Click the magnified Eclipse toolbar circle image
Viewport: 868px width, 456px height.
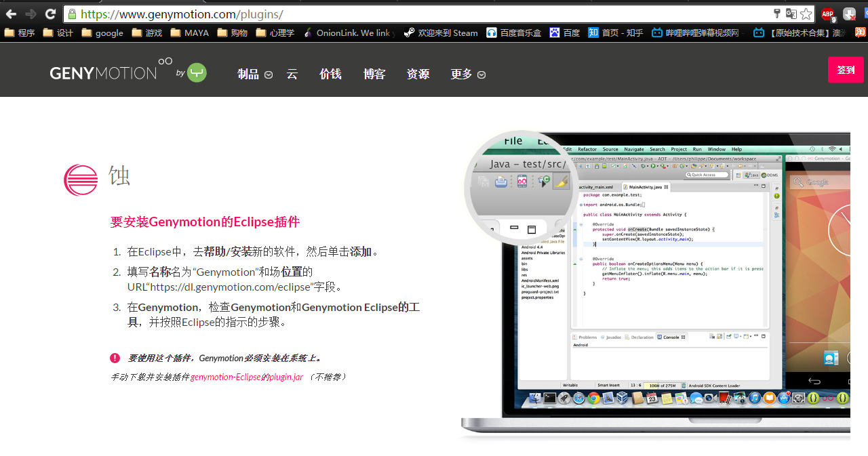[x=522, y=187]
